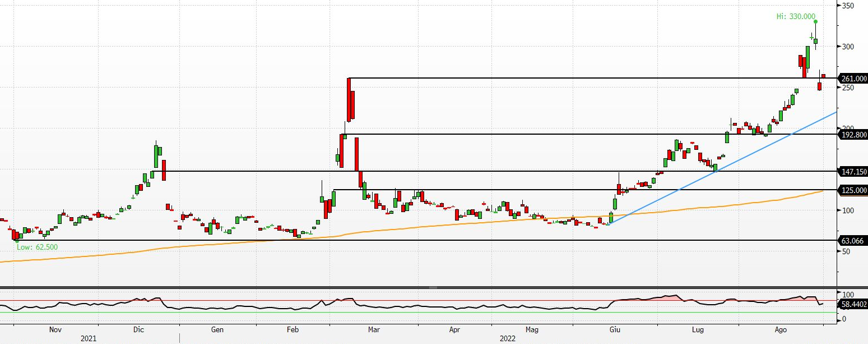Click the Hi: 330.000 annotation
Image resolution: width=868 pixels, height=344 pixels.
coord(796,17)
